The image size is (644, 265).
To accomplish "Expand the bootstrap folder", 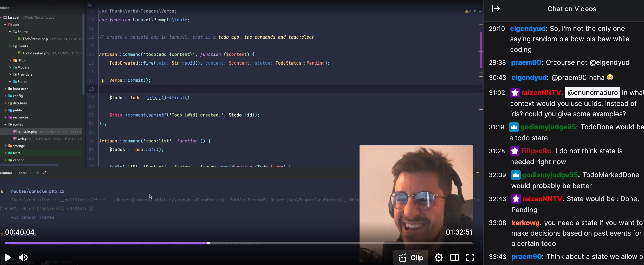I will click(x=5, y=89).
